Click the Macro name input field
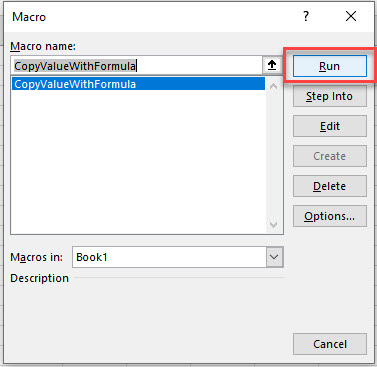 pyautogui.click(x=137, y=65)
